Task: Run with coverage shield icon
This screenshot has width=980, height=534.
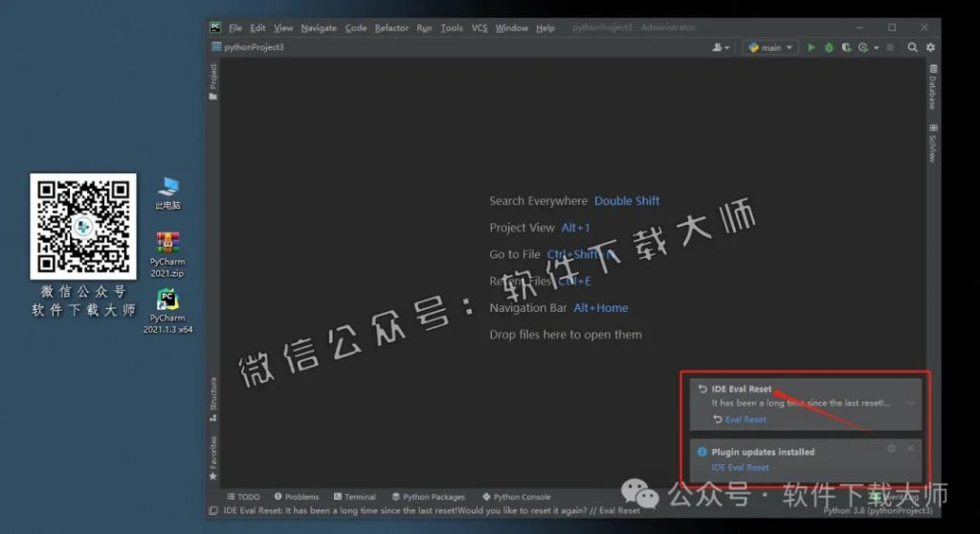Action: (x=846, y=48)
